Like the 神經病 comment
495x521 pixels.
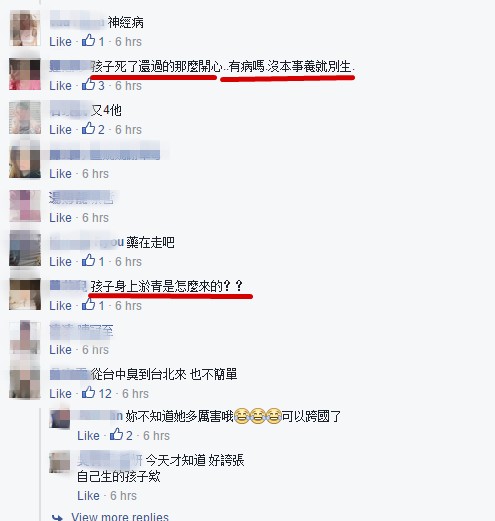click(60, 42)
